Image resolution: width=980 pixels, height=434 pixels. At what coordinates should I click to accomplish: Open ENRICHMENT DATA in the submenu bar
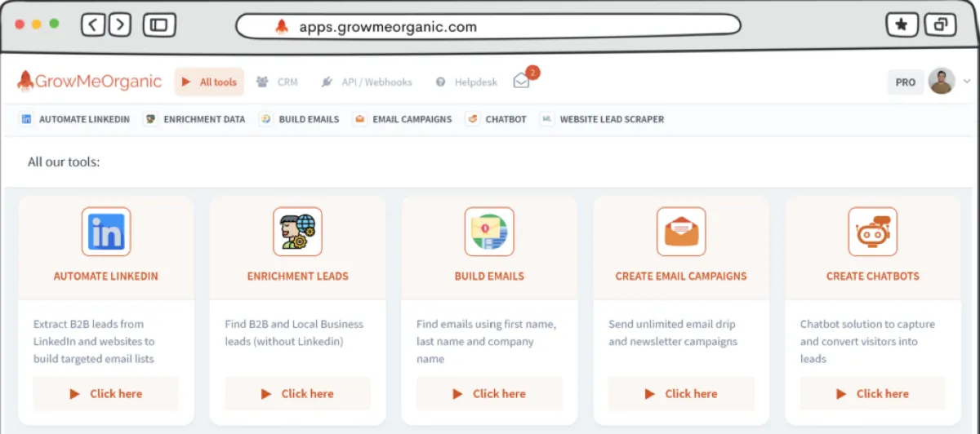194,119
